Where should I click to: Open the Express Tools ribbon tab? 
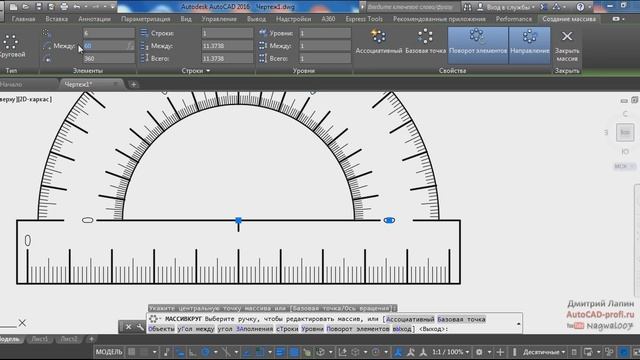pos(364,19)
